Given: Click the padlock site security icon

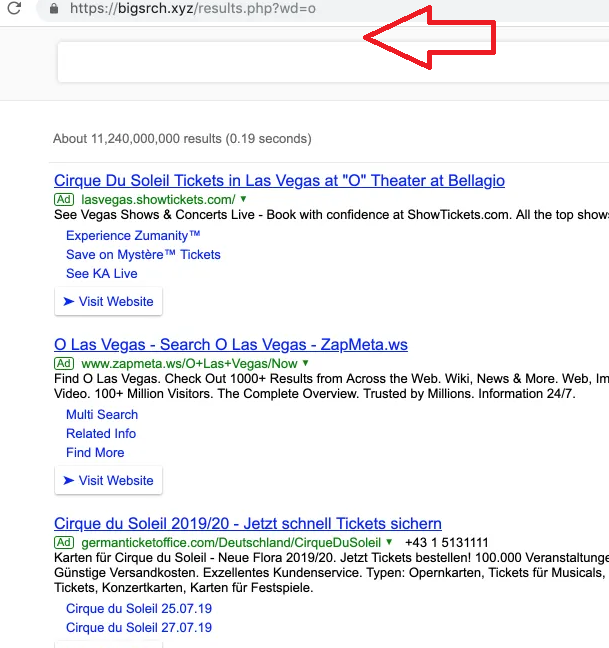Looking at the screenshot, I should (x=53, y=8).
